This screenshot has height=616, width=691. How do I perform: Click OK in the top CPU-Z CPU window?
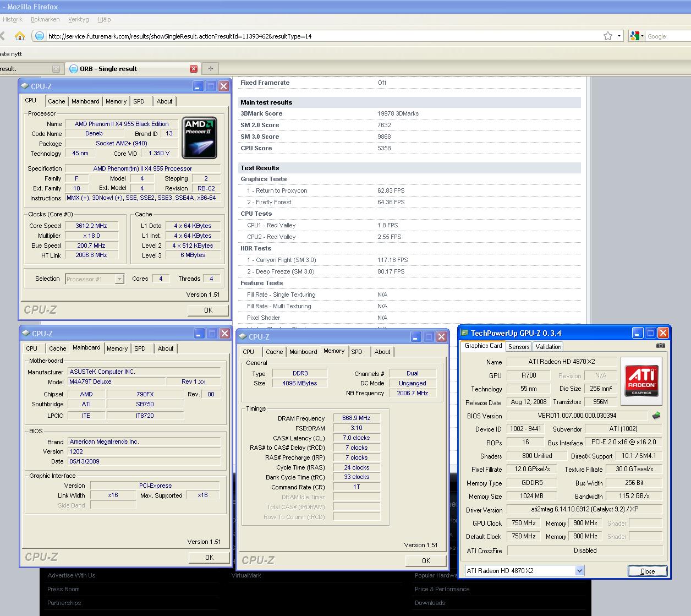click(x=208, y=310)
